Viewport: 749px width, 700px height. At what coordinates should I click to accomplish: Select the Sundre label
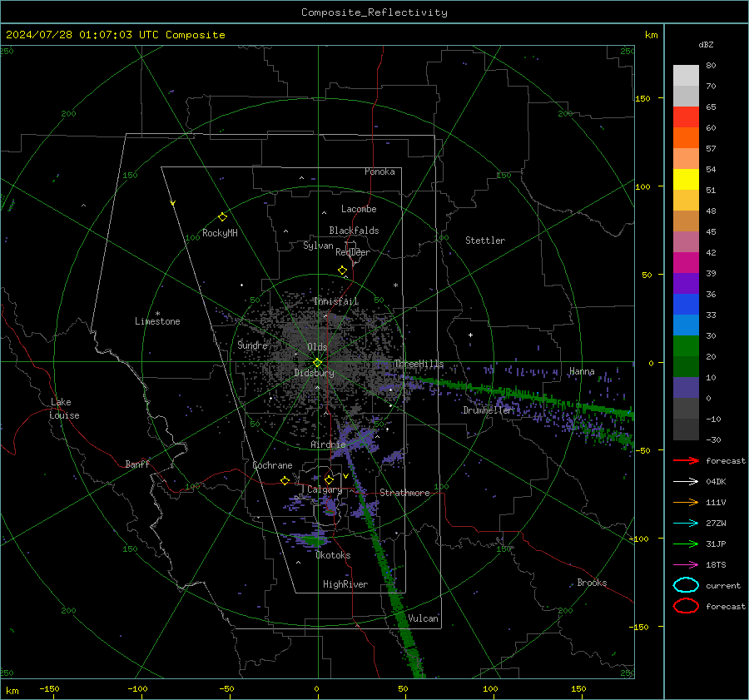tap(252, 345)
